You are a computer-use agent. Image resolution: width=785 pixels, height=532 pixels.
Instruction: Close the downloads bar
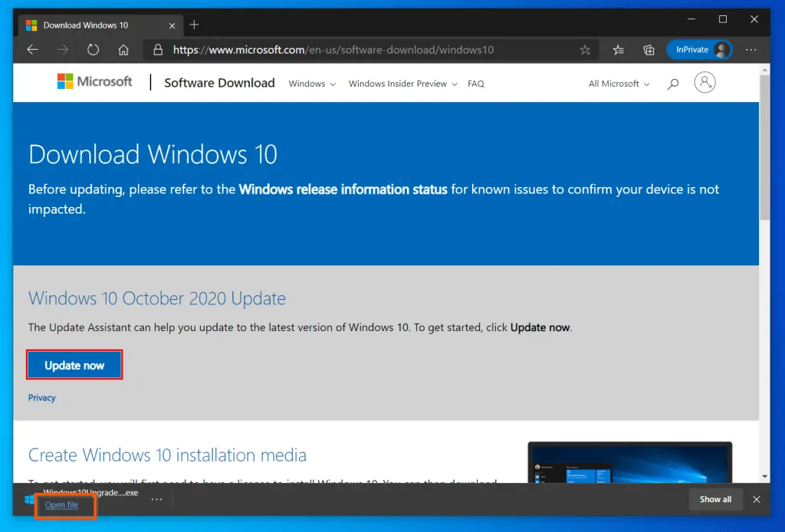[x=757, y=500]
